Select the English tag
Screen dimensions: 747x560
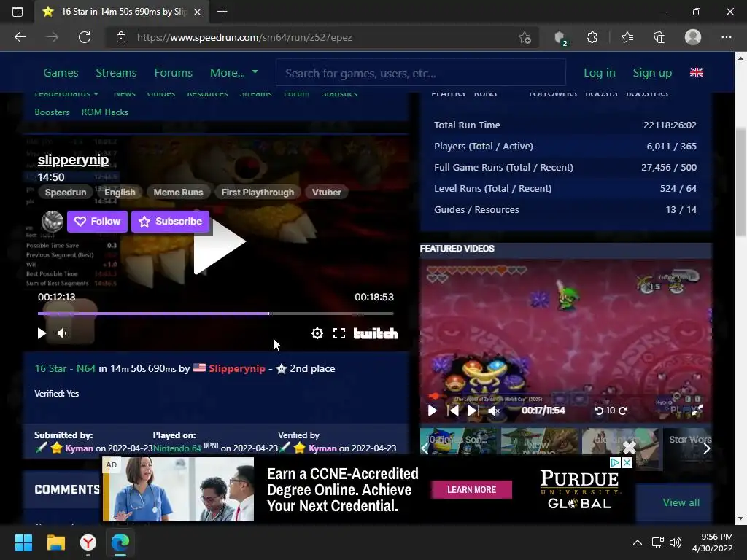[x=120, y=192]
